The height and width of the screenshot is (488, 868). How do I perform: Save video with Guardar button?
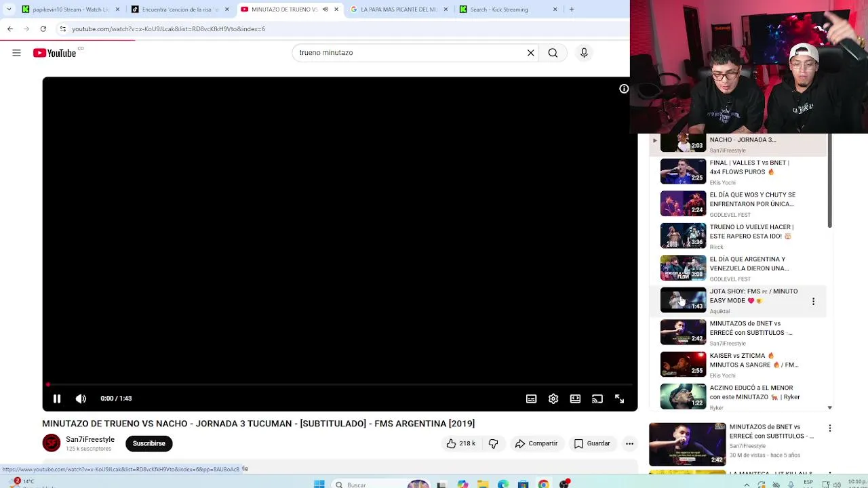tap(592, 443)
